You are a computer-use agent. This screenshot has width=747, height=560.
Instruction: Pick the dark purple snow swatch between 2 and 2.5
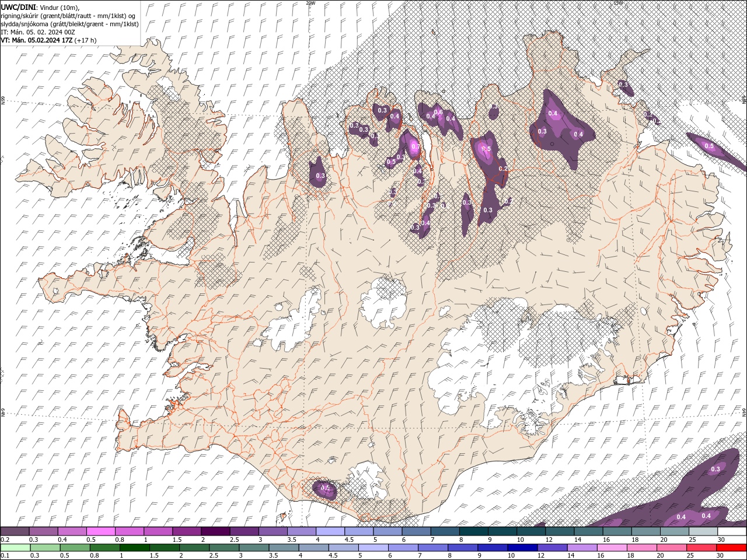pyautogui.click(x=215, y=531)
